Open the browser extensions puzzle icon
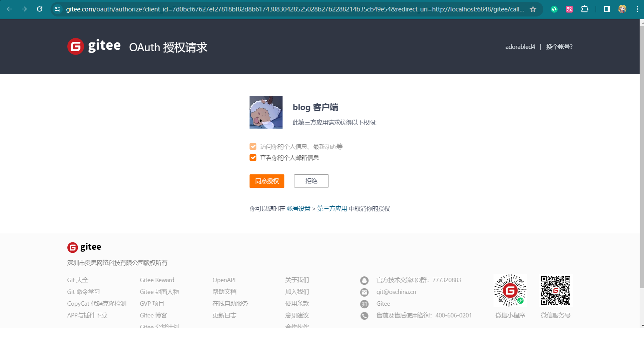The image size is (644, 340). [585, 9]
